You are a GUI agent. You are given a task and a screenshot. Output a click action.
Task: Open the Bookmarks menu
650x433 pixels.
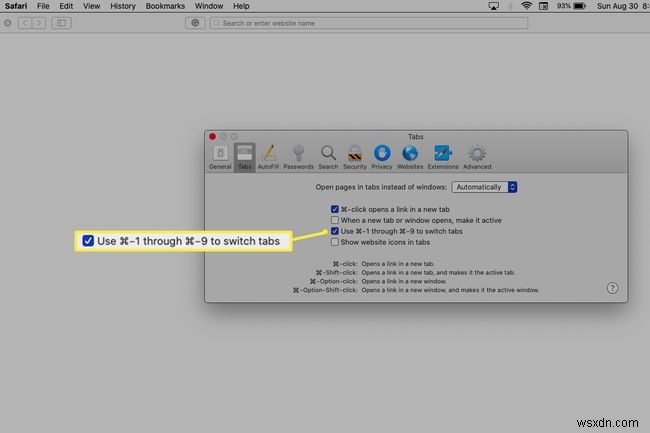pos(165,6)
